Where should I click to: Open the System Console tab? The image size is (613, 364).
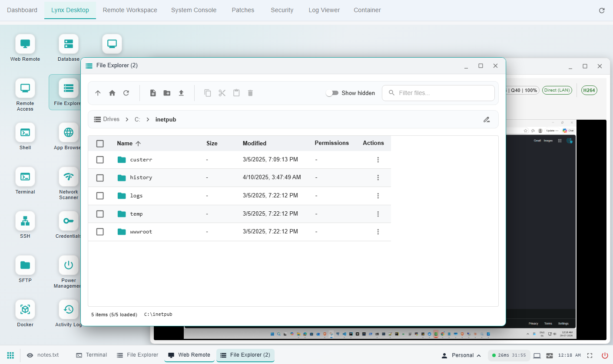click(x=194, y=10)
